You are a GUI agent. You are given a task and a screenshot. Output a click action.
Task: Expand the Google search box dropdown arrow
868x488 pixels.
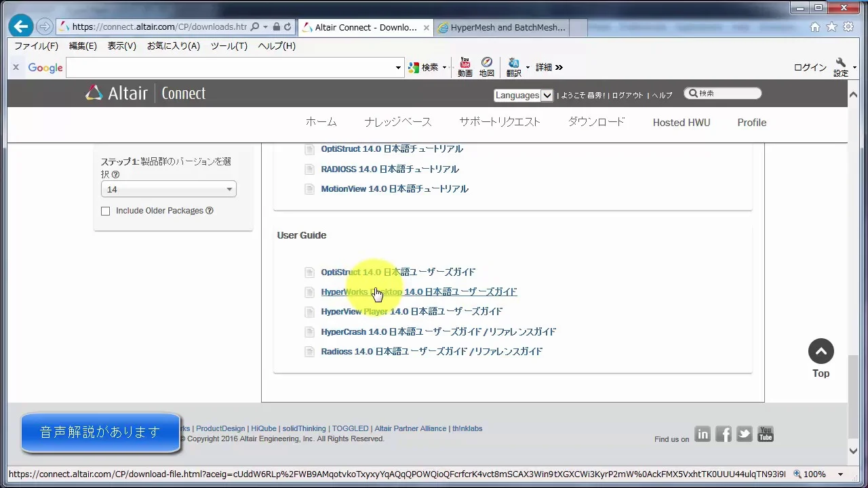(399, 68)
